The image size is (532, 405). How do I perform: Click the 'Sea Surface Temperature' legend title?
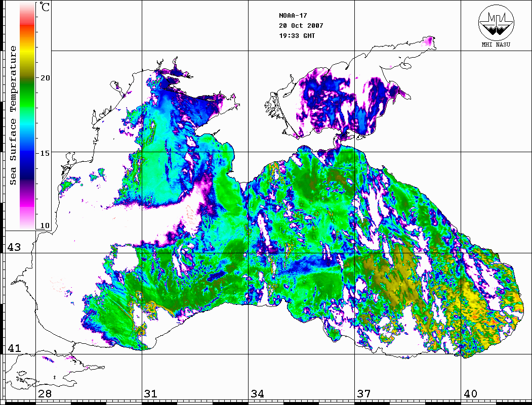pyautogui.click(x=13, y=116)
